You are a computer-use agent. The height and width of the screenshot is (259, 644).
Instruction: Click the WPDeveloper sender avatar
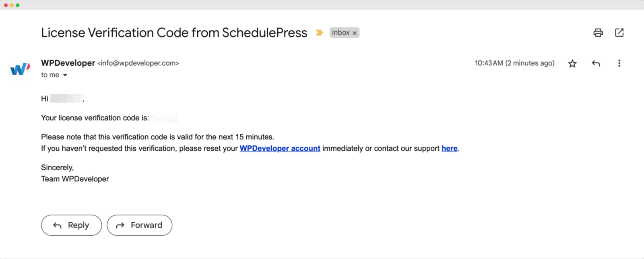19,68
